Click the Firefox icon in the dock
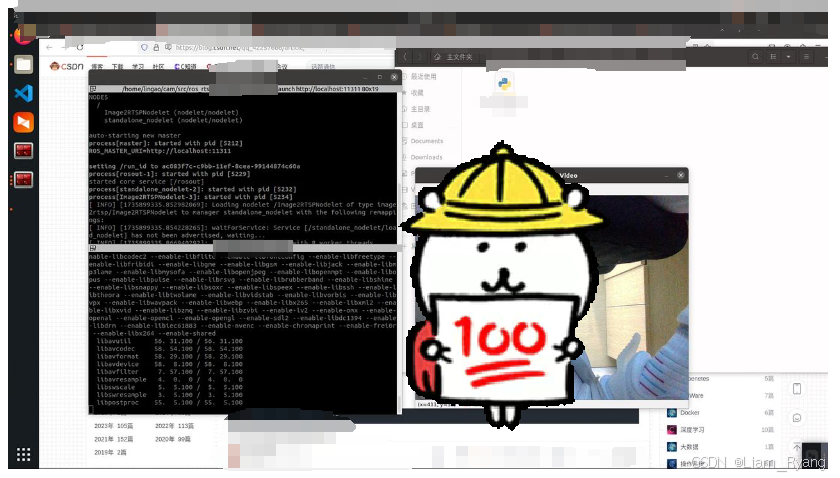Viewport: 840px width, 478px height. click(x=23, y=36)
